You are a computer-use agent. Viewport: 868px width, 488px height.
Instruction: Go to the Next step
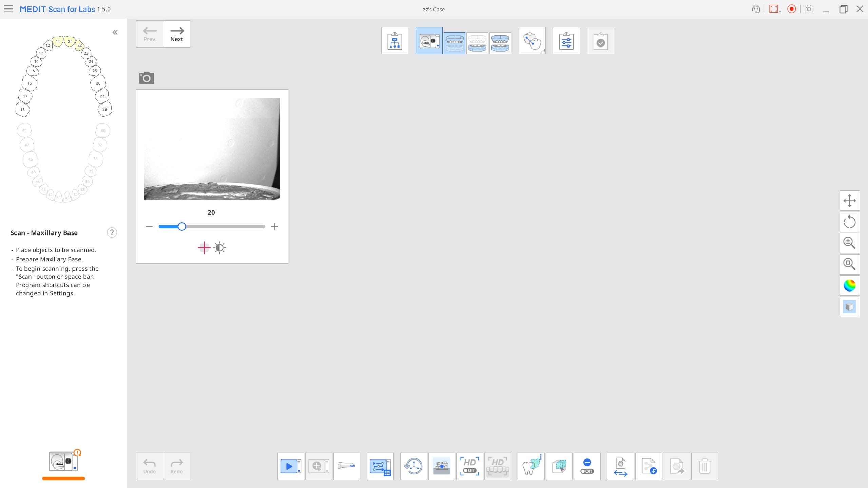click(x=177, y=34)
